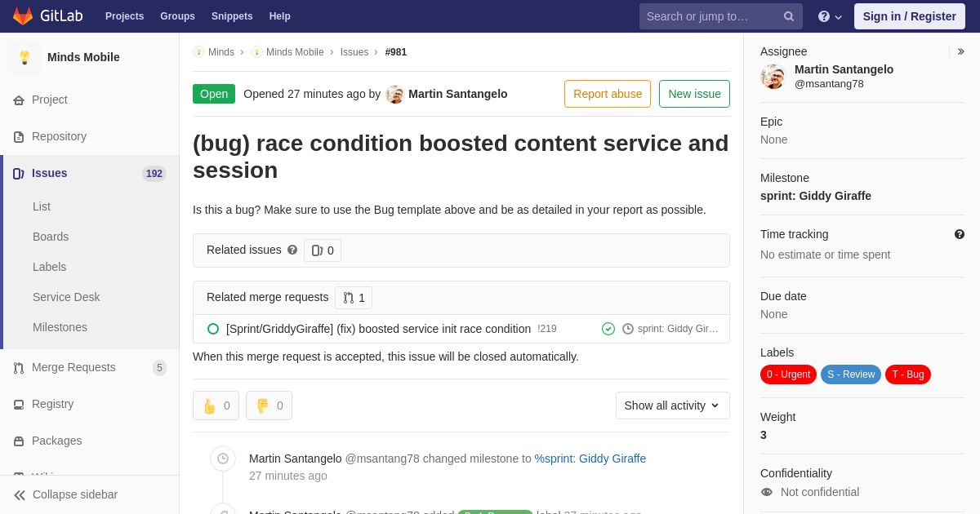
Task: Open the Projects menu
Action: [124, 16]
